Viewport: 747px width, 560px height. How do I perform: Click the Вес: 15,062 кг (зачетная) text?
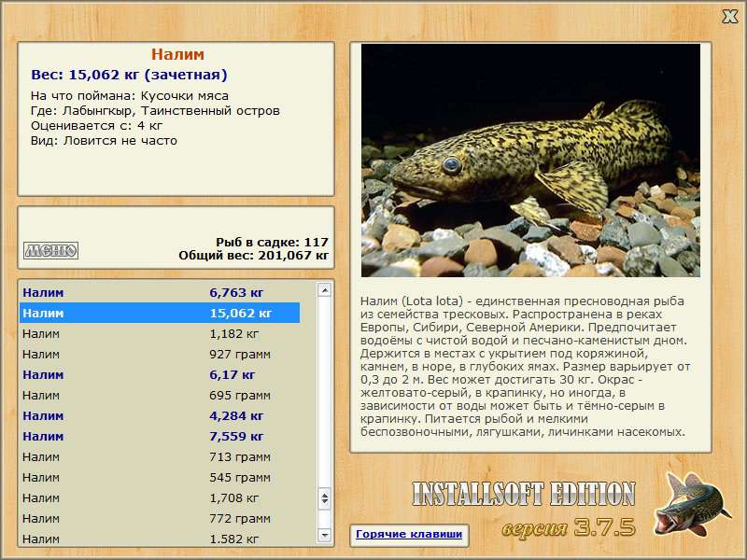click(129, 75)
